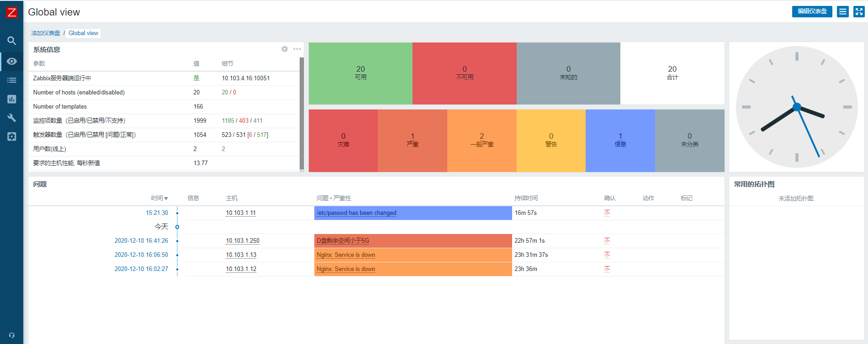
Task: Open the Support headset icon
Action: click(12, 335)
